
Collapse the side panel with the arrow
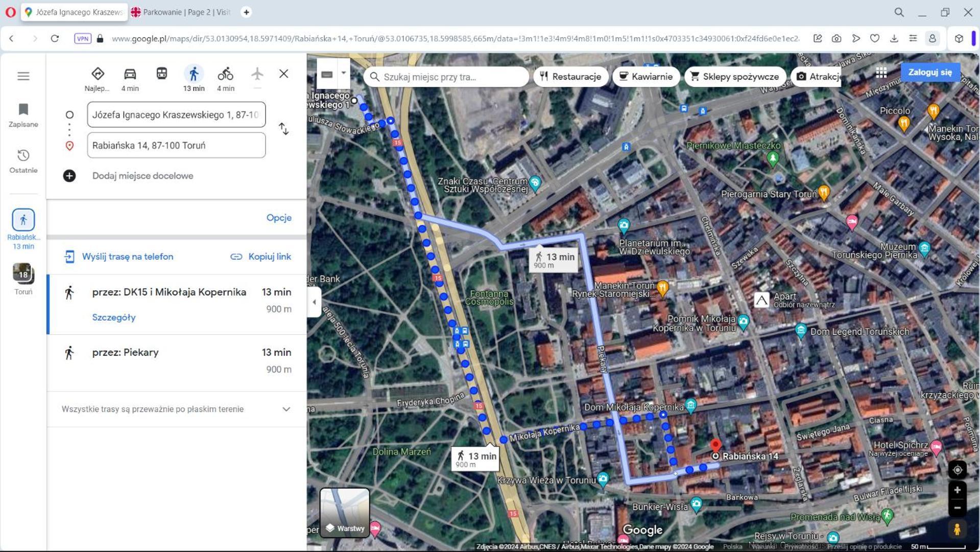[x=314, y=302]
